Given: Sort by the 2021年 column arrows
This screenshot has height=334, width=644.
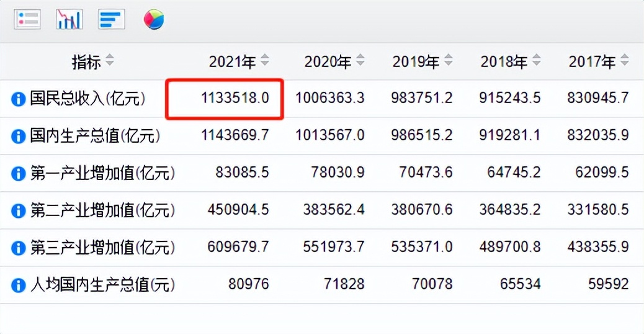Looking at the screenshot, I should pos(264,60).
